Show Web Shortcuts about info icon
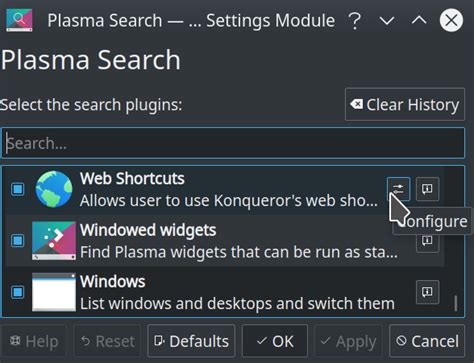Image resolution: width=474 pixels, height=363 pixels. click(427, 189)
